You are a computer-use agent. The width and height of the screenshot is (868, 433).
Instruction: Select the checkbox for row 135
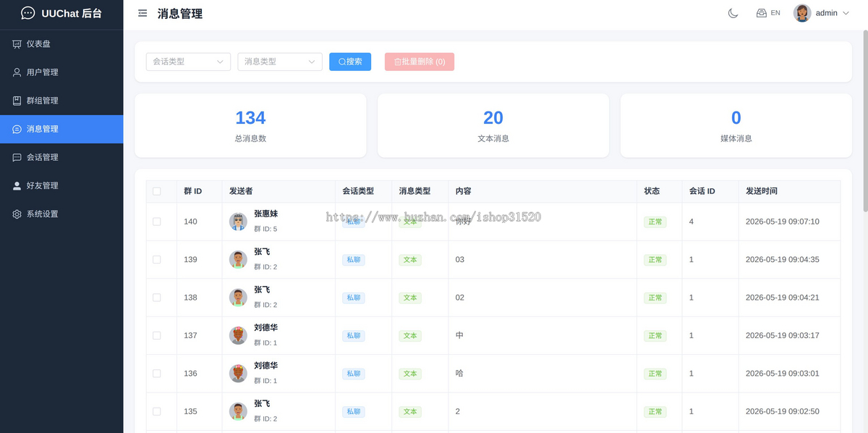[157, 411]
